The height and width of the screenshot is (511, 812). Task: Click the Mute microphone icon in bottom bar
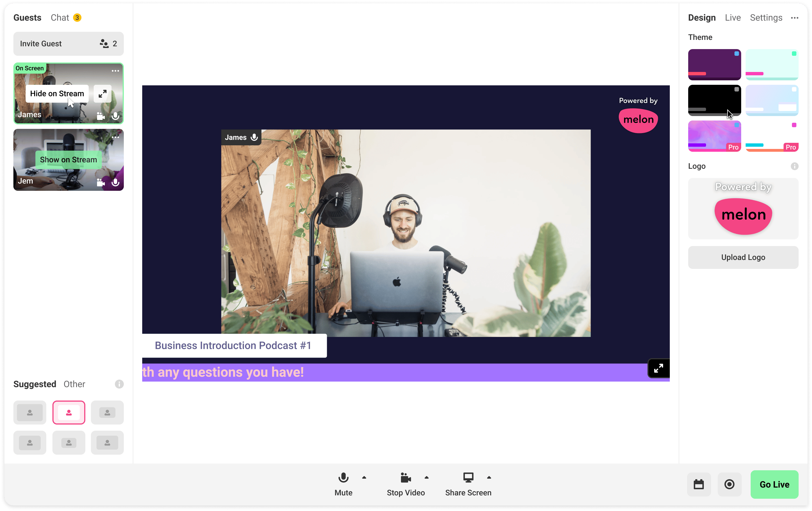point(343,477)
